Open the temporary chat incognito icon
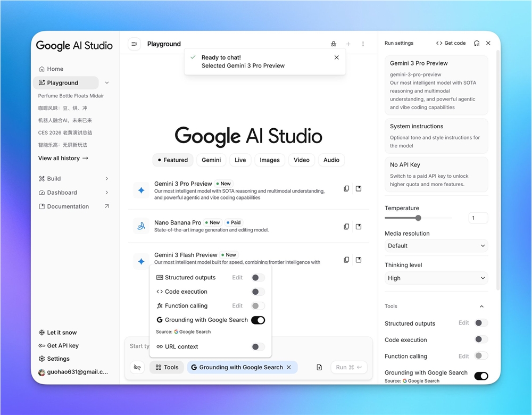Image resolution: width=532 pixels, height=415 pixels. coord(334,44)
